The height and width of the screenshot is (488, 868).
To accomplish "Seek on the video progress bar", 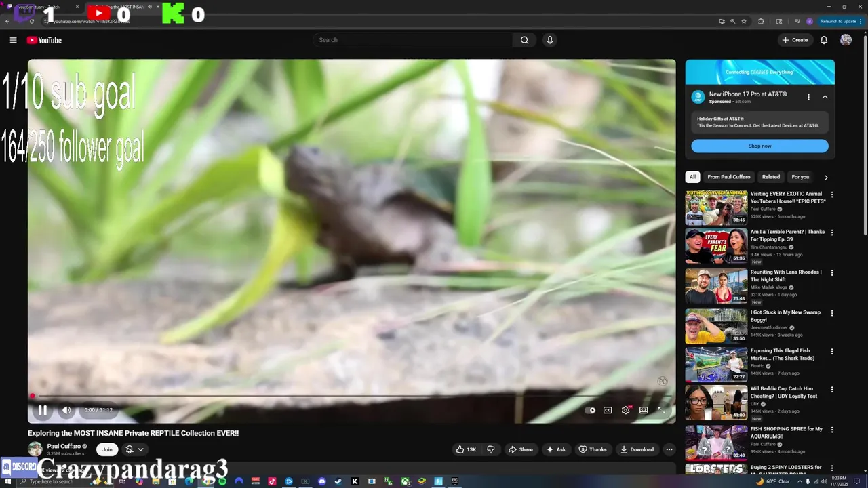I will click(x=351, y=396).
